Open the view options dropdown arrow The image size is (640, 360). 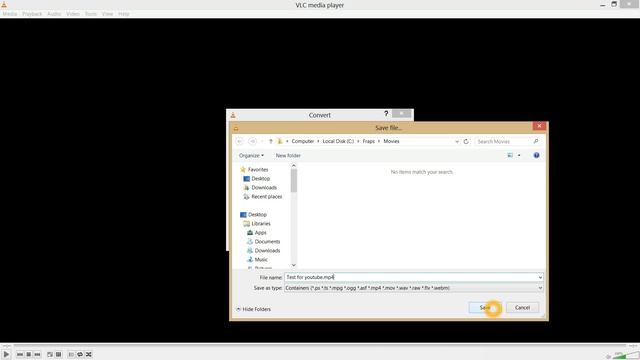(x=519, y=155)
